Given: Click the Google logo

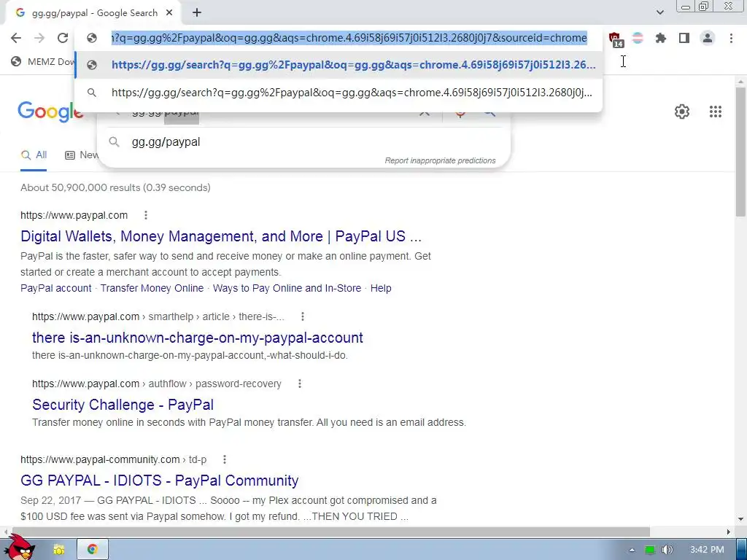Looking at the screenshot, I should tap(50, 112).
